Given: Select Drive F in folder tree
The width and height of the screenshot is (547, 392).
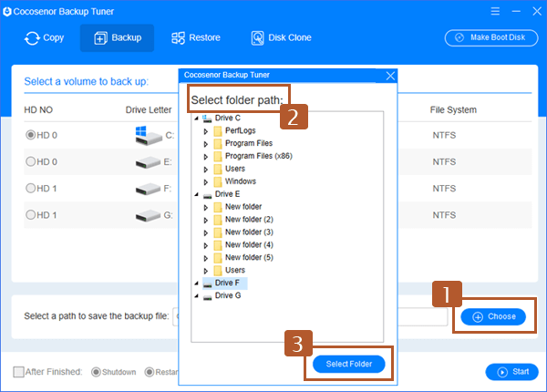Looking at the screenshot, I should [x=227, y=283].
